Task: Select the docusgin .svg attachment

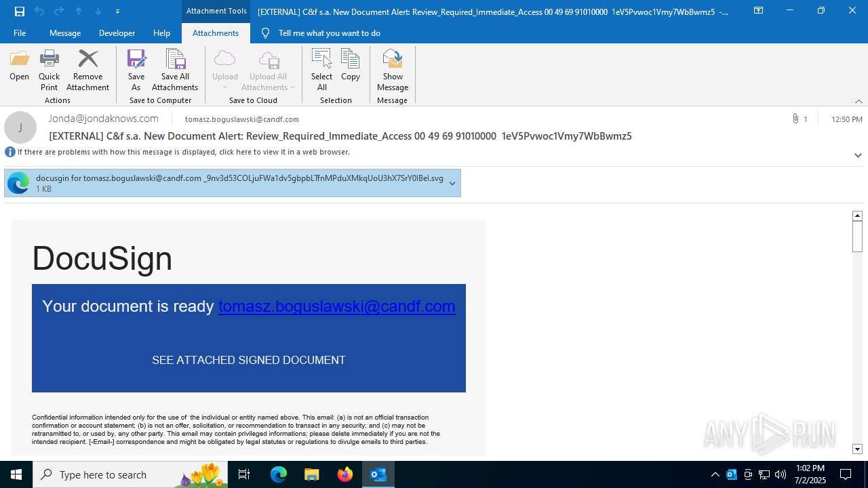Action: coord(233,183)
